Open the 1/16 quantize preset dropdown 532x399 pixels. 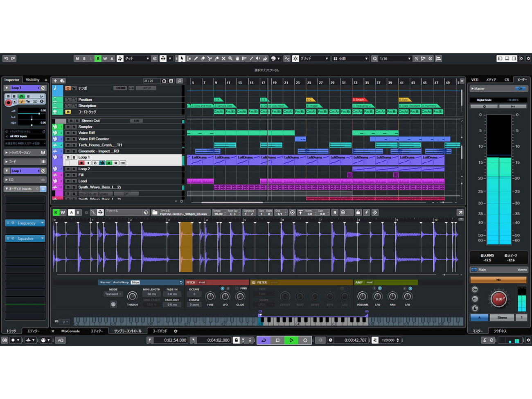pyautogui.click(x=394, y=59)
